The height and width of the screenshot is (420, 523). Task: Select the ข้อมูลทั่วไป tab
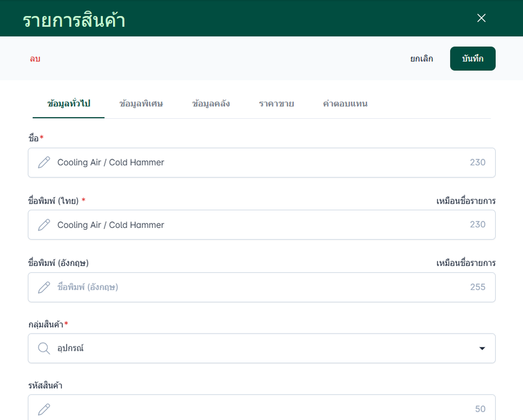69,103
